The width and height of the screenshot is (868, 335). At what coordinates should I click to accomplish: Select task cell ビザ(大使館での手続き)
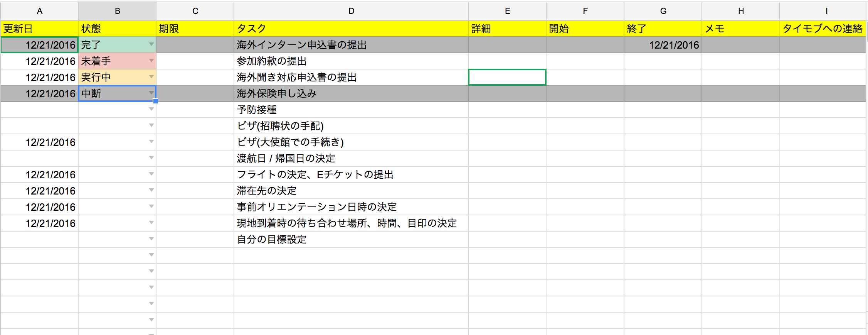[x=351, y=142]
